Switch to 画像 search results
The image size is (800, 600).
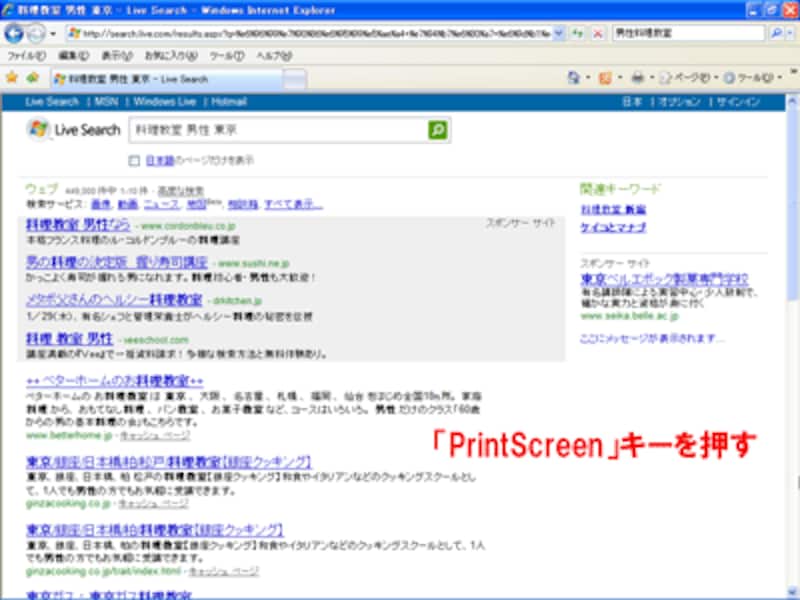101,205
